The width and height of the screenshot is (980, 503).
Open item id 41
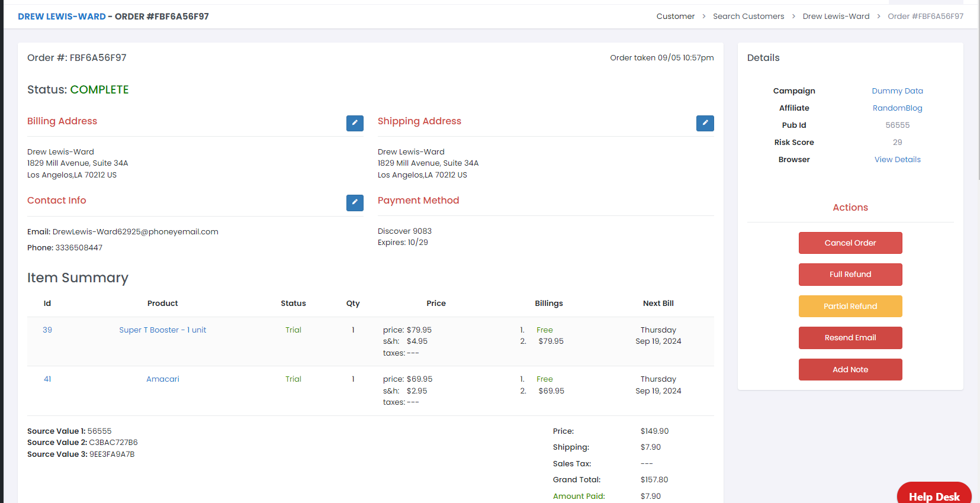coord(47,379)
